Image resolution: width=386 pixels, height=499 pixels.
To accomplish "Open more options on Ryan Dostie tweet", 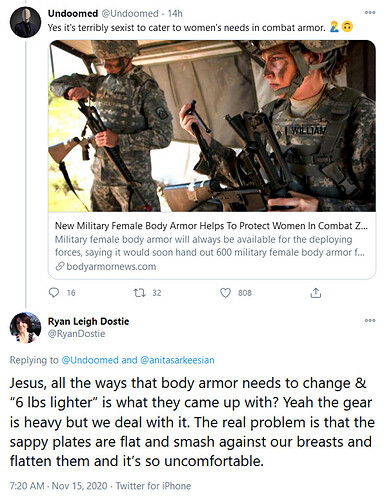I will coord(370,320).
